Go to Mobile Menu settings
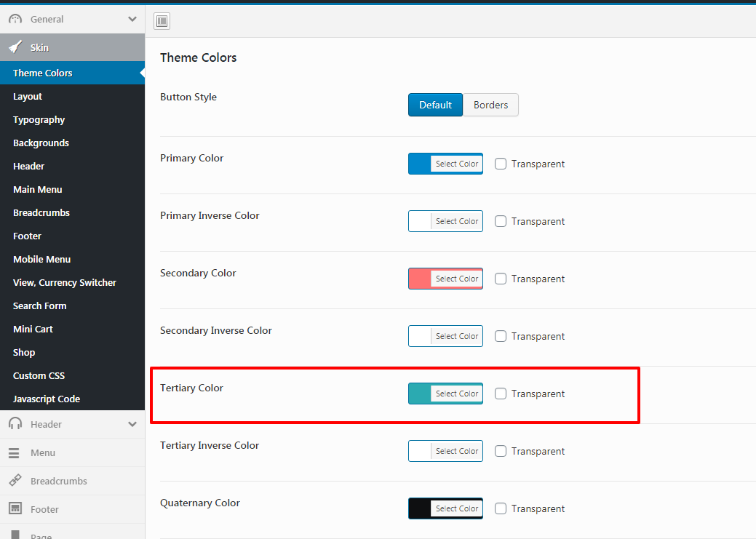This screenshot has width=756, height=539. [72, 260]
